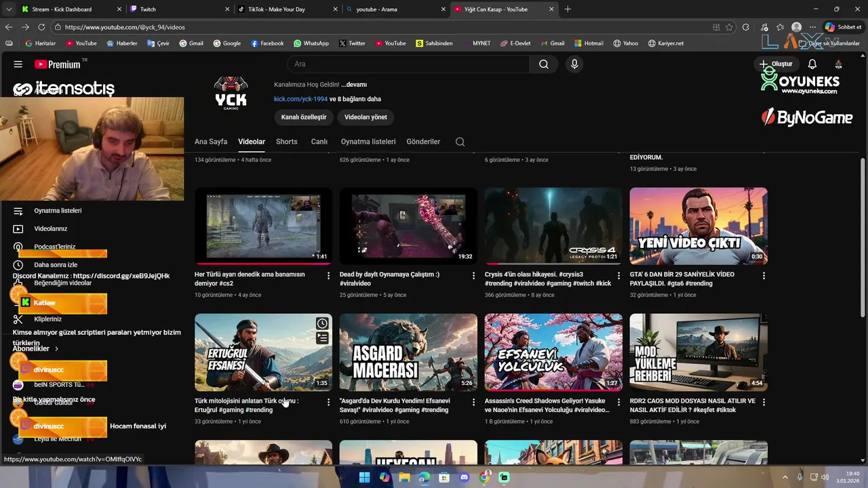868x488 pixels.
Task: Open the notifications bell
Action: (812, 64)
